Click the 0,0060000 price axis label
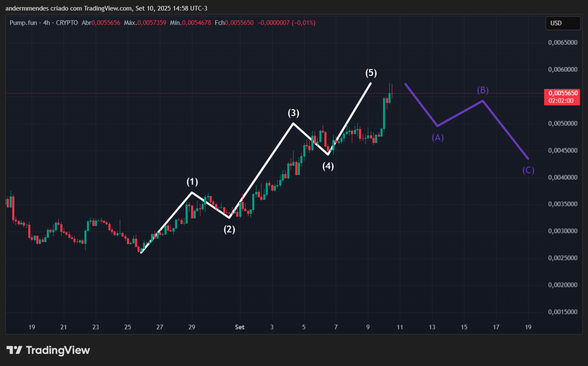 [563, 70]
